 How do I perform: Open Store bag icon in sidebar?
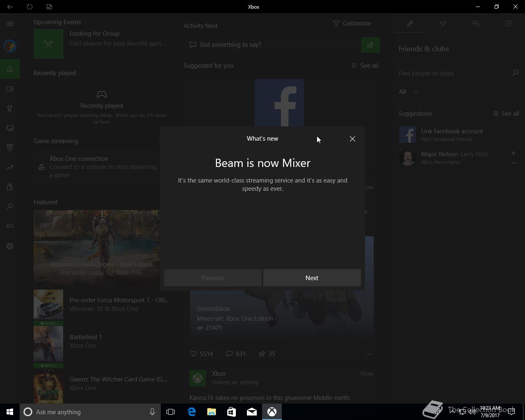click(10, 187)
